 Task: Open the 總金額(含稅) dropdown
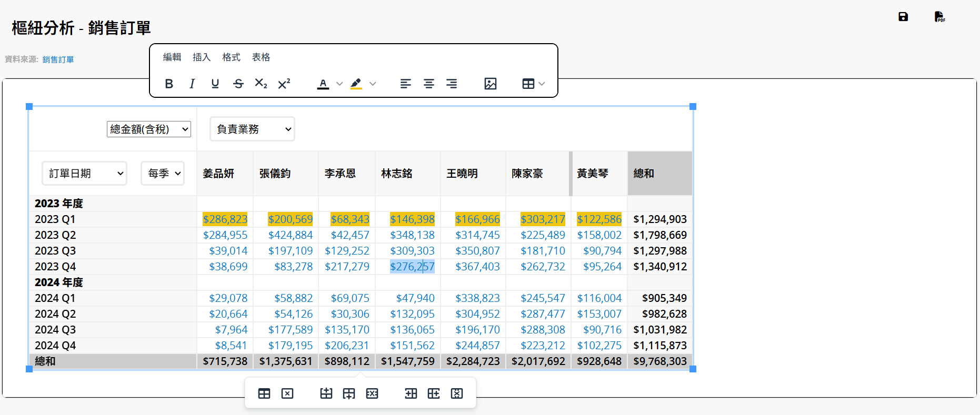click(148, 129)
